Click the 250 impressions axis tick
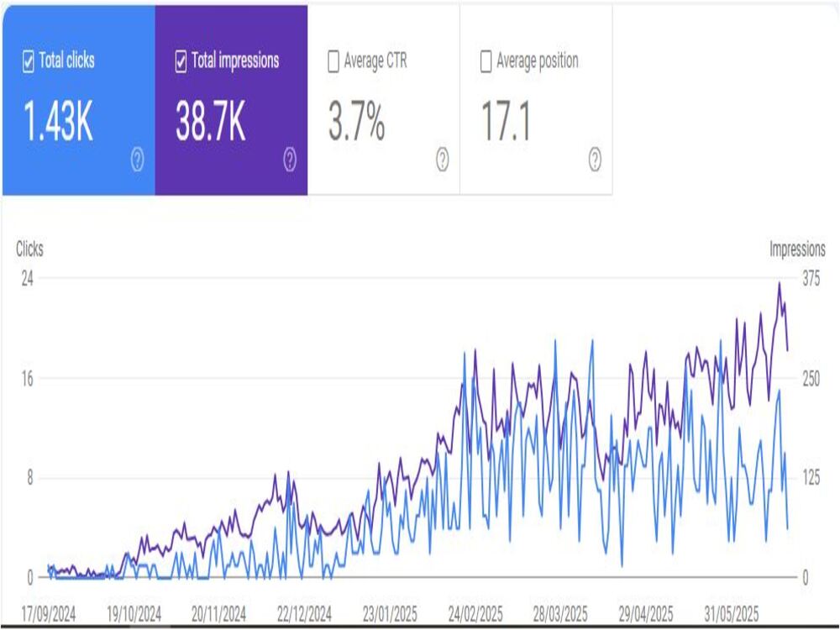The image size is (840, 630). (811, 379)
